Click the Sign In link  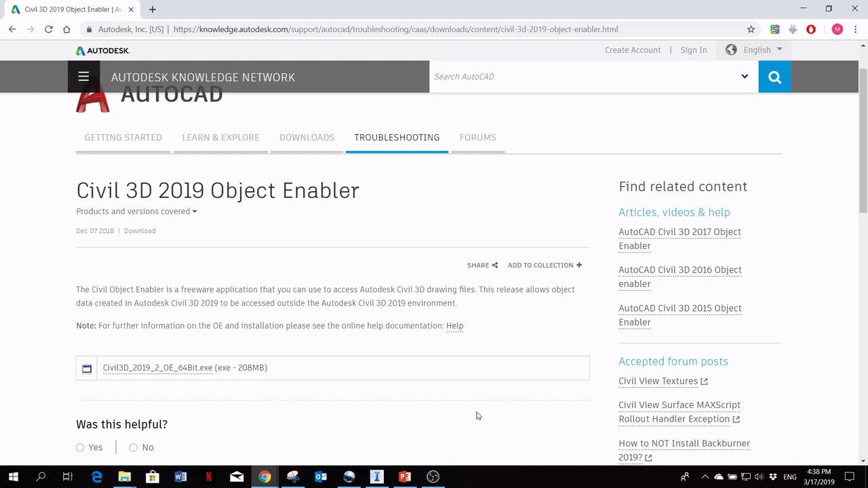tap(694, 50)
